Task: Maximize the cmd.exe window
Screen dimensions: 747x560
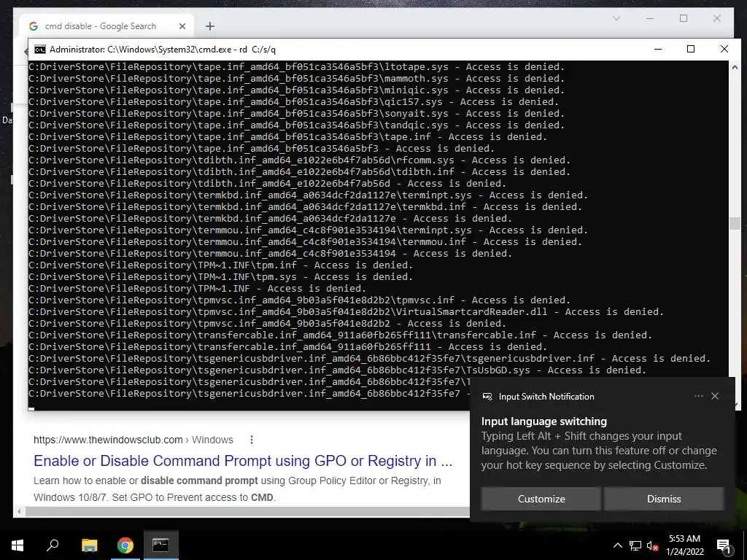Action: (x=691, y=49)
